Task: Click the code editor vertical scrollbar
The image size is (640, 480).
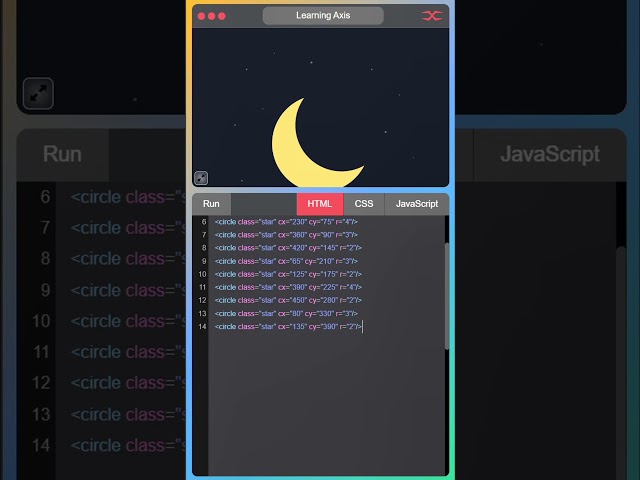Action: [x=447, y=296]
